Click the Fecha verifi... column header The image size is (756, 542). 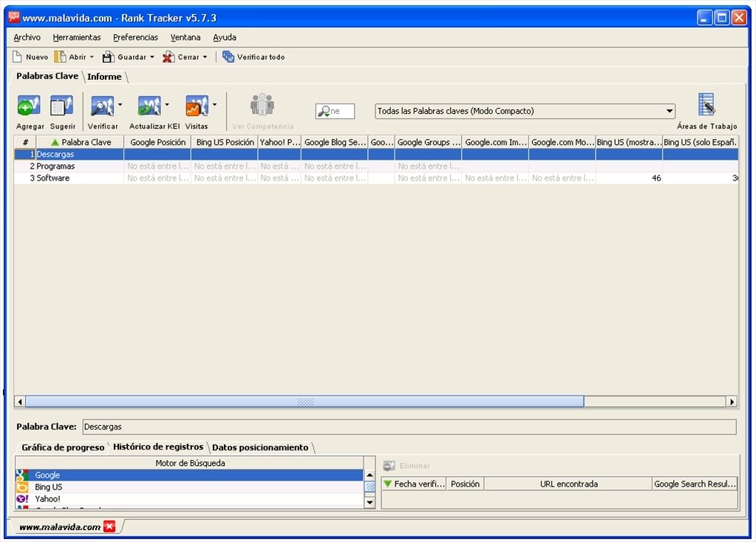(414, 484)
